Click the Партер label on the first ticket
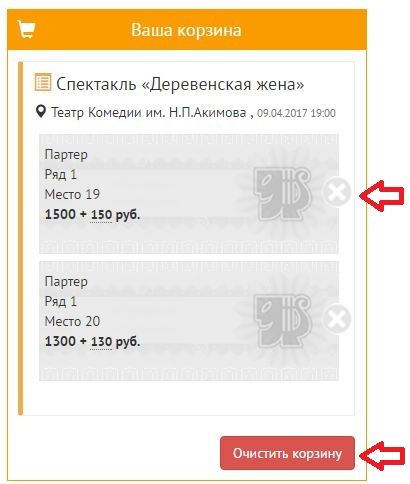The image size is (410, 484). pos(66,155)
